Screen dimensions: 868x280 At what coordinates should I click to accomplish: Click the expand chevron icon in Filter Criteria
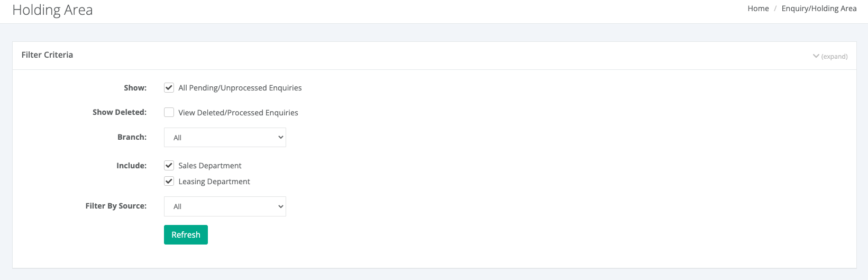click(x=816, y=56)
